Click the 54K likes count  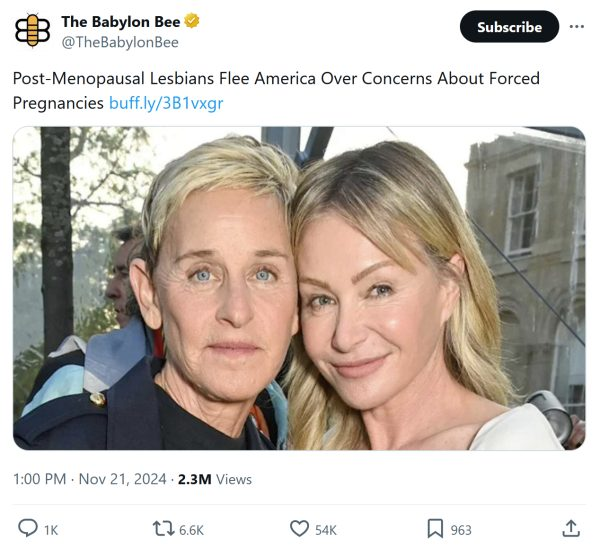[326, 530]
